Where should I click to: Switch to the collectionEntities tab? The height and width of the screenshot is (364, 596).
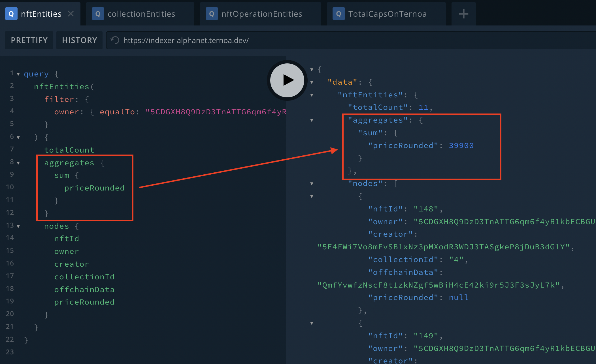141,14
